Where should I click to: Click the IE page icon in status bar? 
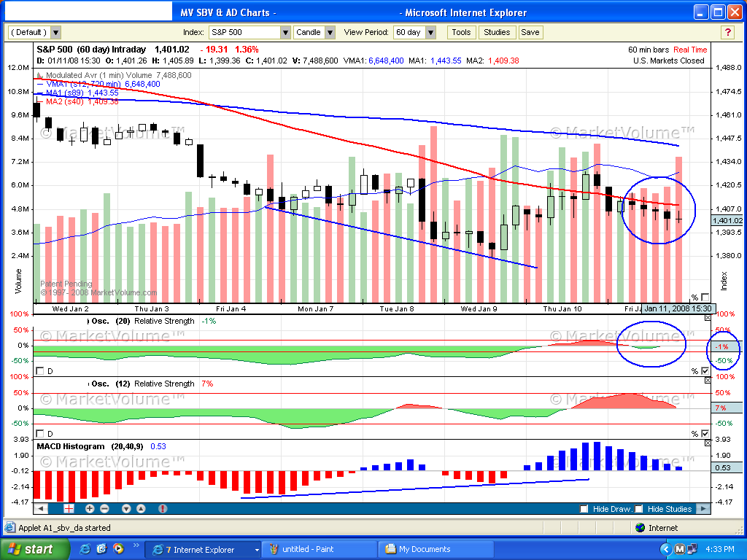pos(9,528)
